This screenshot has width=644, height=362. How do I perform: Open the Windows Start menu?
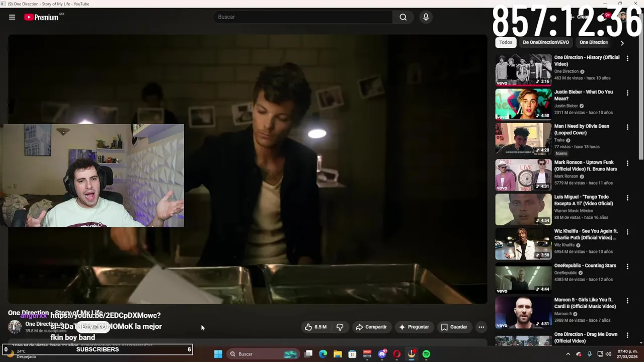point(218,354)
